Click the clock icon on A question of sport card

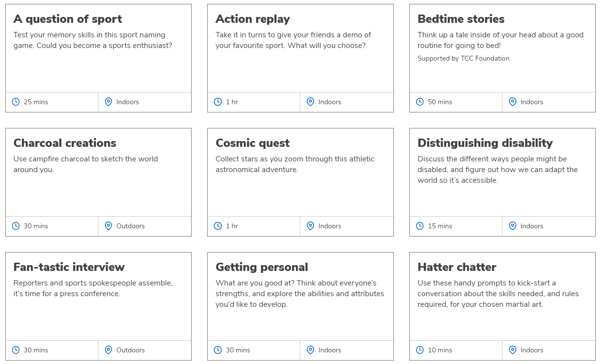click(x=16, y=102)
